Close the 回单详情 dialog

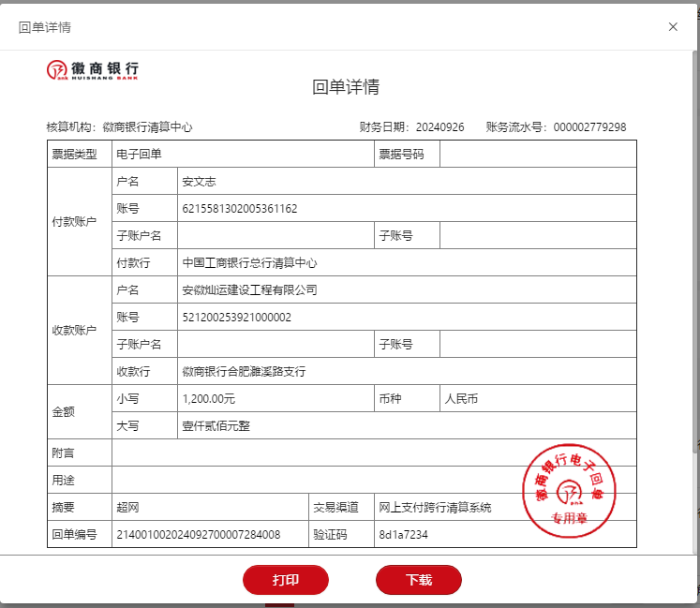[673, 27]
